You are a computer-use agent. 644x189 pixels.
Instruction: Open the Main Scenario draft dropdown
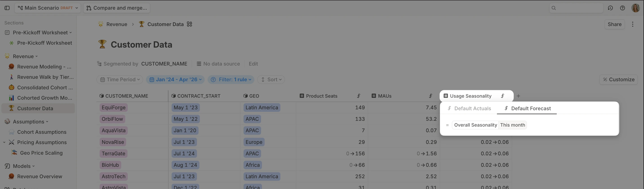point(48,8)
